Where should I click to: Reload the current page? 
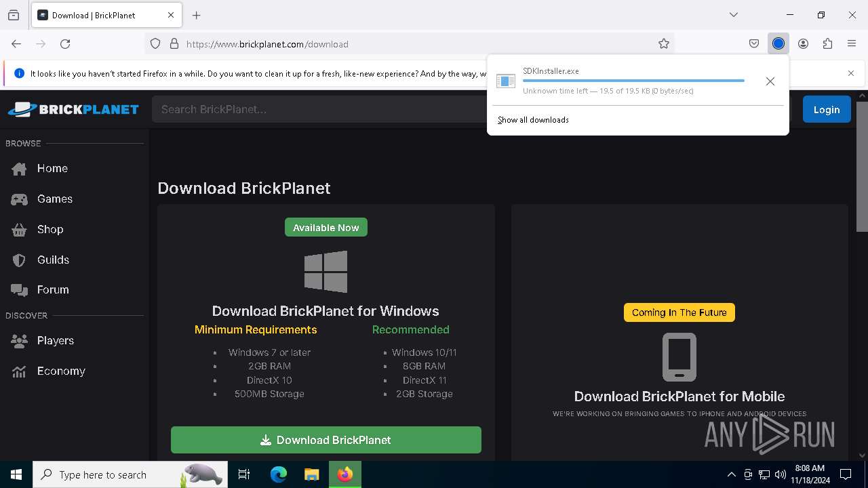click(x=65, y=43)
